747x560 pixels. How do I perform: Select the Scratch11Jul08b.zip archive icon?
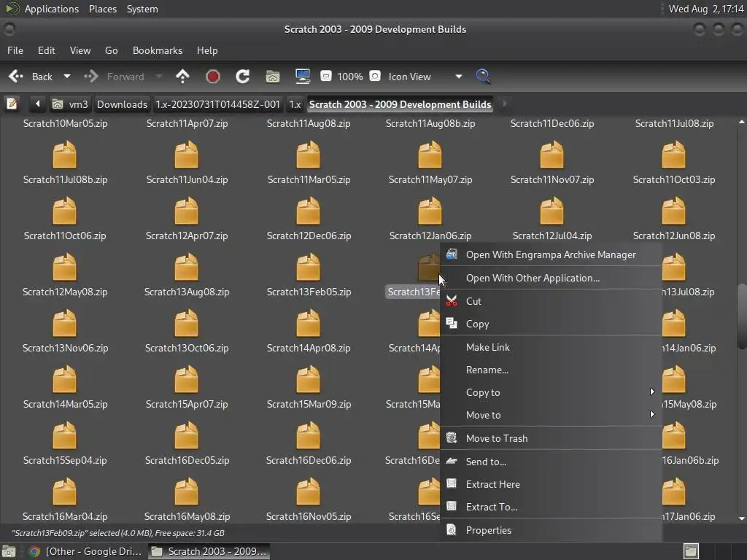[x=64, y=155]
